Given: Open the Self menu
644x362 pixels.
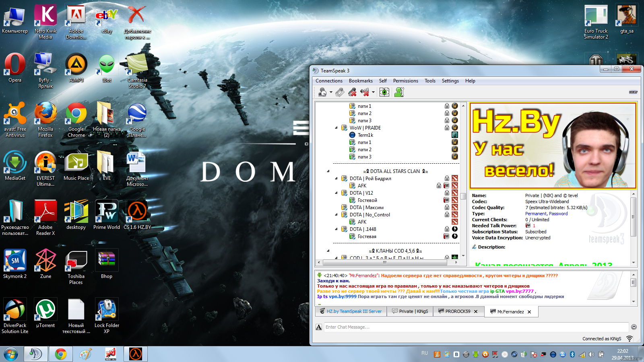Looking at the screenshot, I should 383,81.
